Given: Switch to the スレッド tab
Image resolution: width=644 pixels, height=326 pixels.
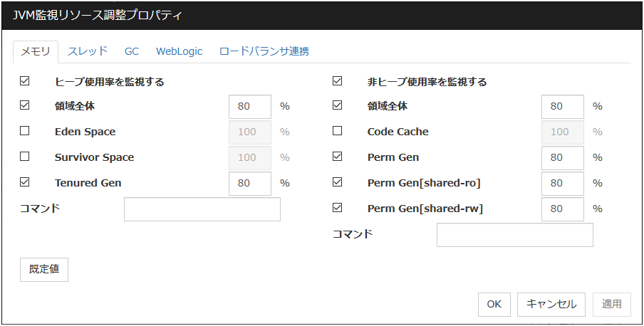Looking at the screenshot, I should [x=88, y=51].
